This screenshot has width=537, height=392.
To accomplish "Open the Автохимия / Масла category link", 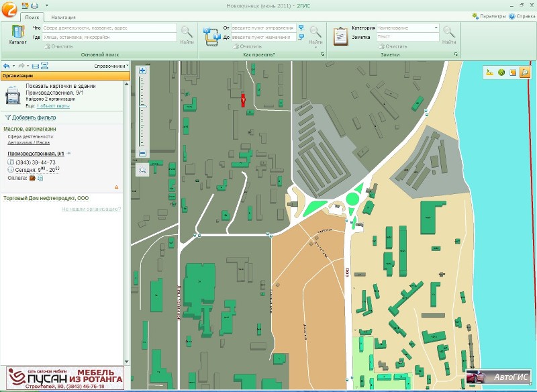I will [29, 142].
